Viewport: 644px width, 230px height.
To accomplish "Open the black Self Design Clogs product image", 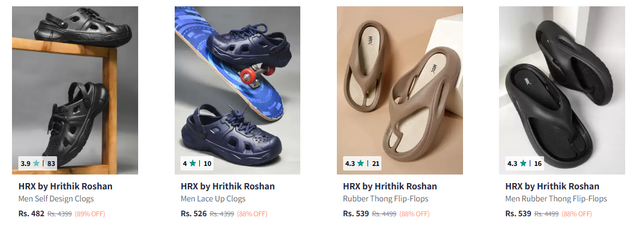I will click(x=75, y=90).
